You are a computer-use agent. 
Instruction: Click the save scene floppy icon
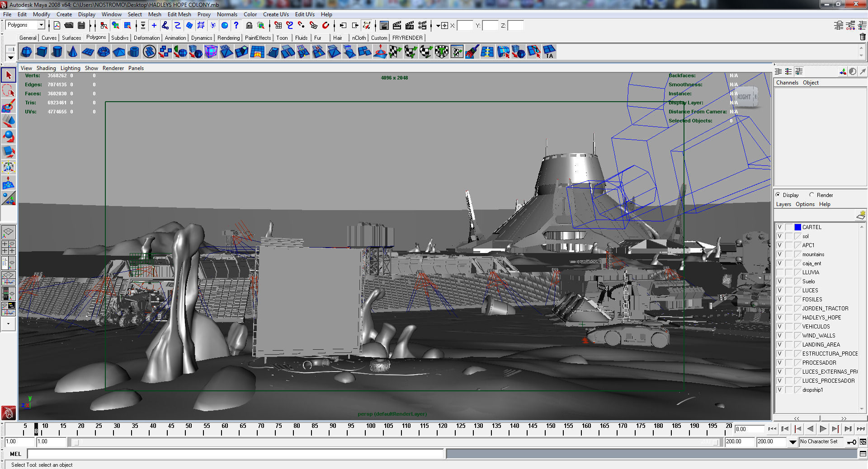[x=81, y=25]
